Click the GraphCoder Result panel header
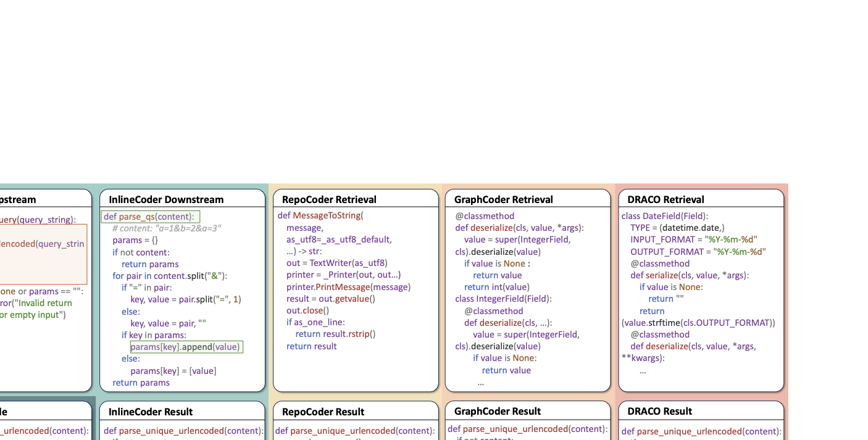This screenshot has height=440, width=868. [497, 411]
